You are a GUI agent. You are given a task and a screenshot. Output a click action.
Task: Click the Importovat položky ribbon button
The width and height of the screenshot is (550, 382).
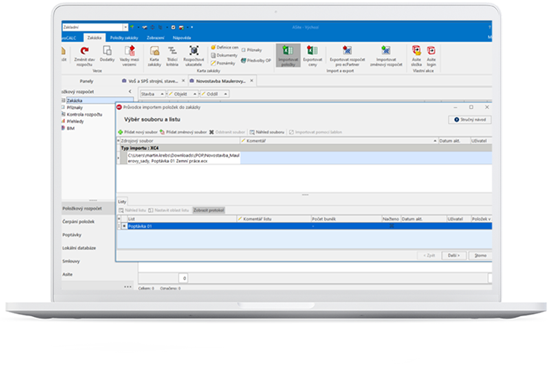pos(288,55)
